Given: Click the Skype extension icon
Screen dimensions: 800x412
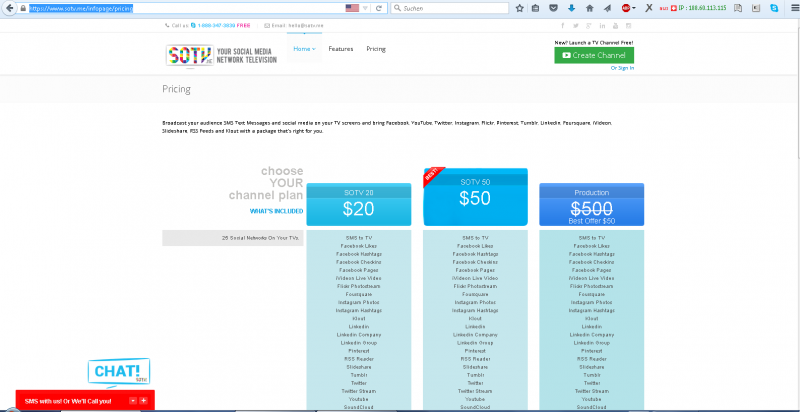Looking at the screenshot, I should (774, 8).
